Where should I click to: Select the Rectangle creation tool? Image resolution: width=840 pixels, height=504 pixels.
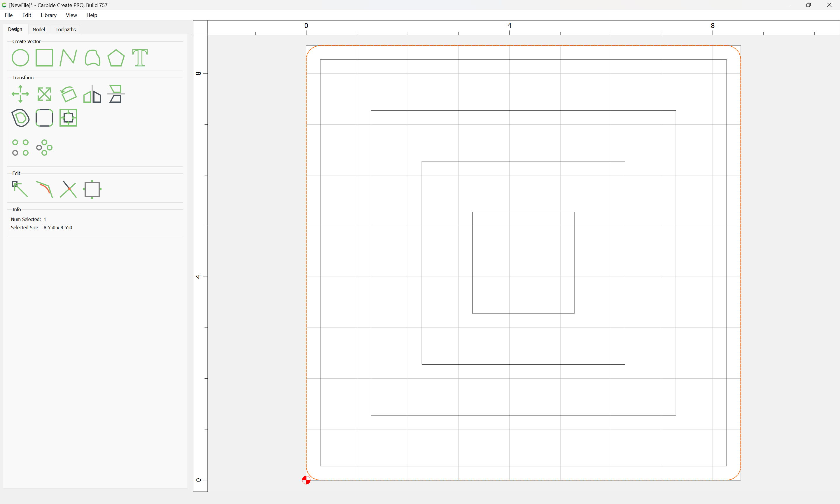tap(44, 58)
